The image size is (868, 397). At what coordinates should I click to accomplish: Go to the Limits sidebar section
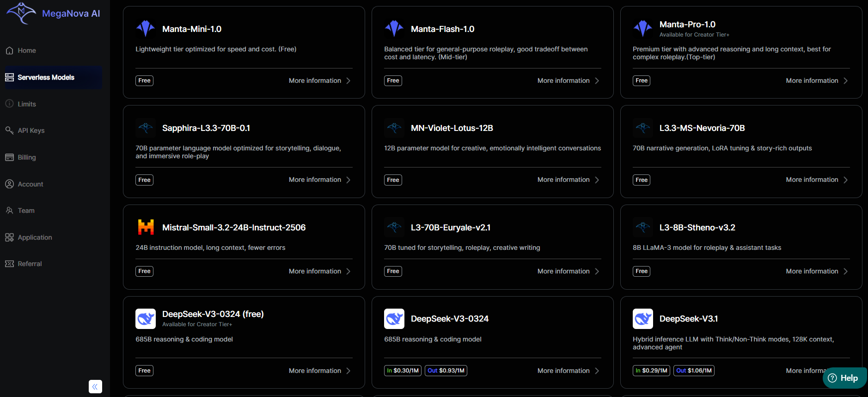27,104
